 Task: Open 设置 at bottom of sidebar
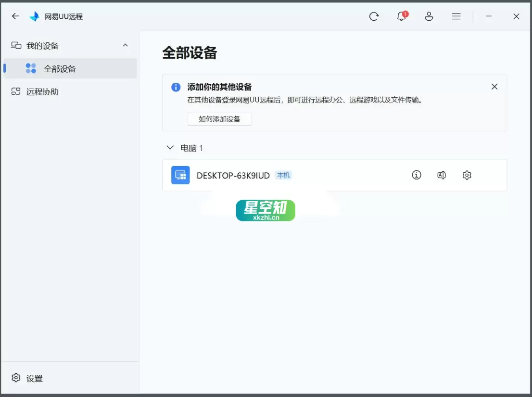click(x=26, y=378)
